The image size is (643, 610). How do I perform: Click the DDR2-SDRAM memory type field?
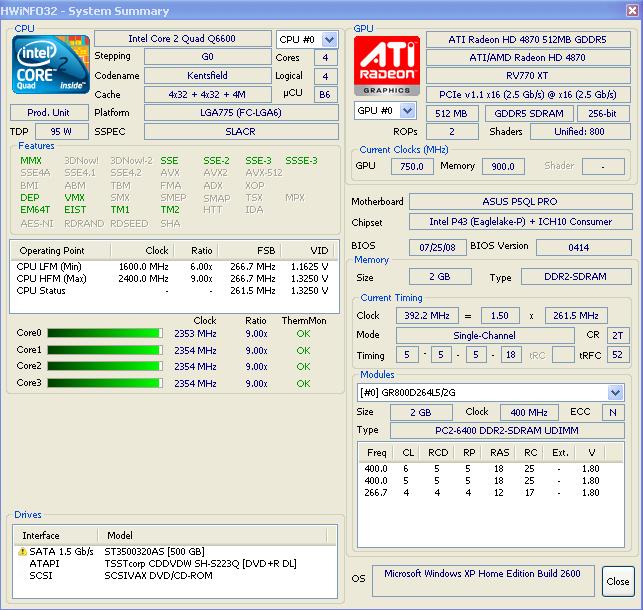[576, 277]
